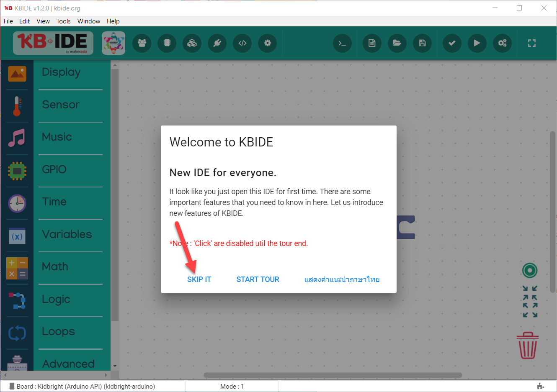Click the category list scroll down arrow
The height and width of the screenshot is (392, 557).
pyautogui.click(x=115, y=366)
